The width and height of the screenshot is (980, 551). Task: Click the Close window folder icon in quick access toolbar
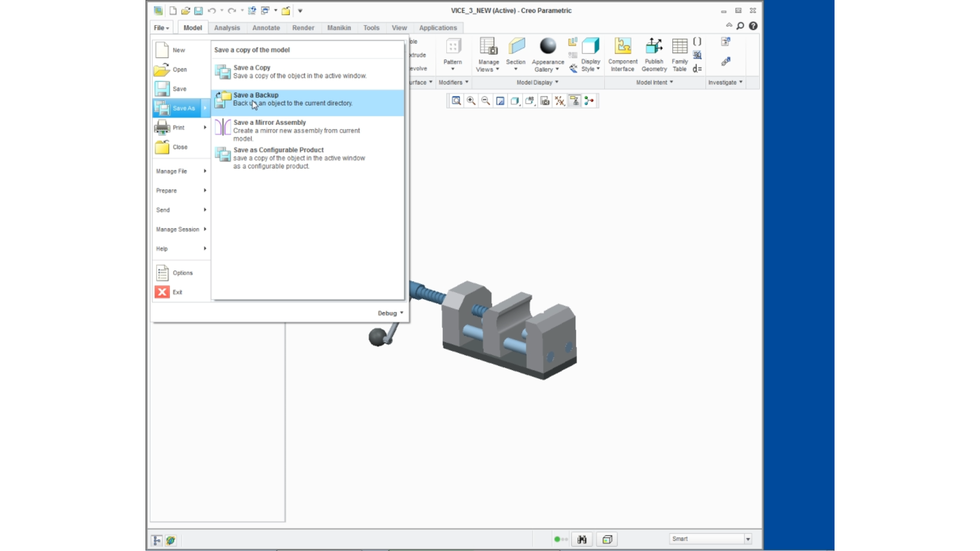(x=286, y=11)
